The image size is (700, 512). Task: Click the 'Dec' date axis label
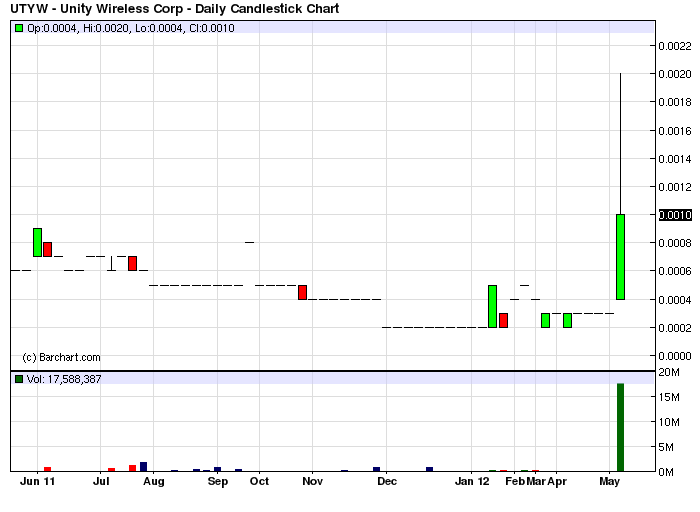coord(387,481)
